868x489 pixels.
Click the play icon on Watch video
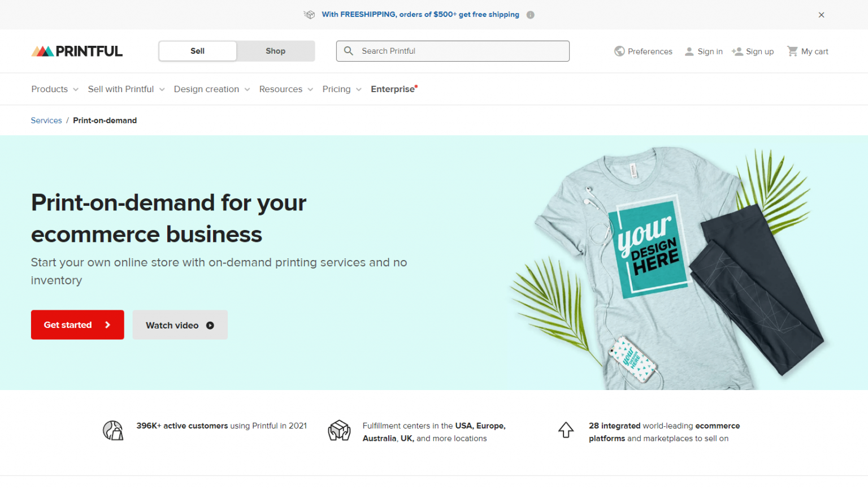click(x=210, y=325)
